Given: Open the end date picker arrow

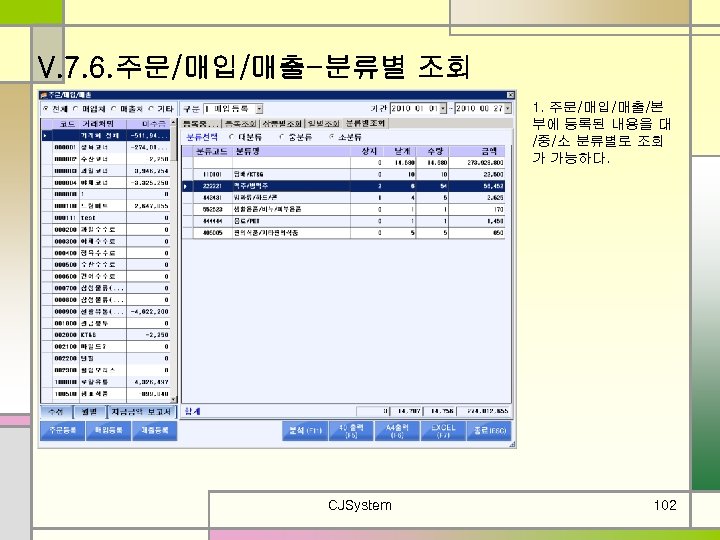Looking at the screenshot, I should tap(507, 109).
